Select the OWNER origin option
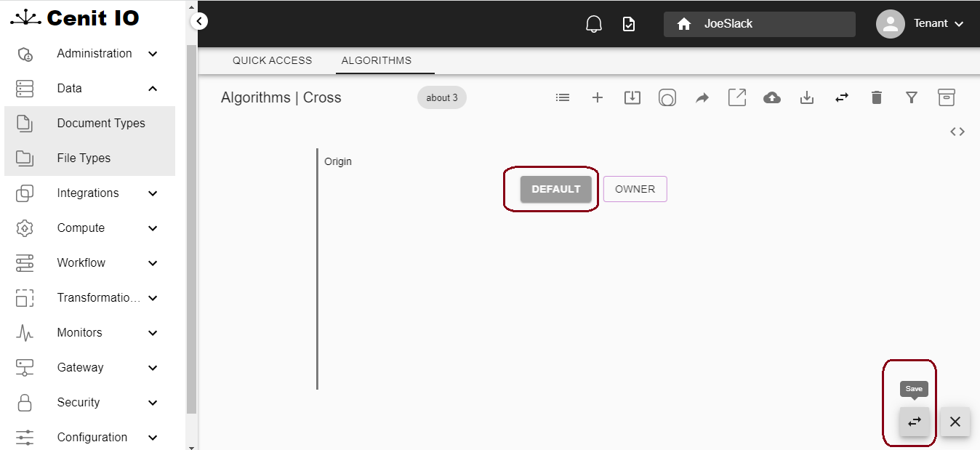 [635, 188]
